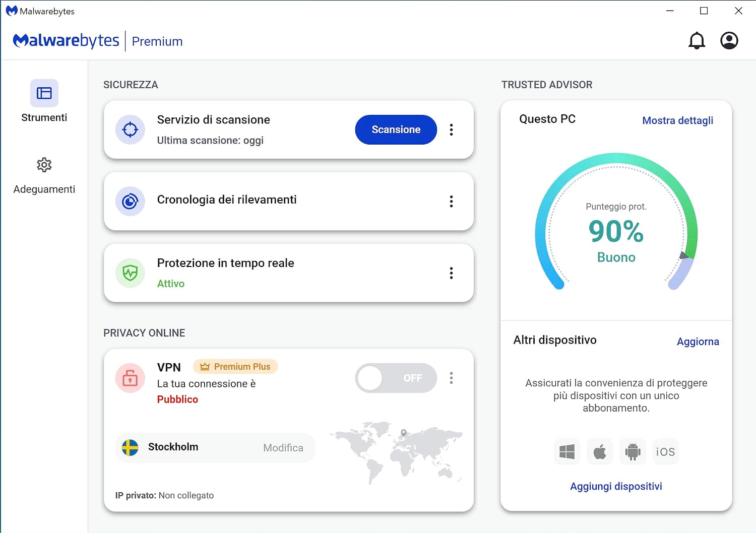Image resolution: width=756 pixels, height=533 pixels.
Task: Click the VPN world map
Action: point(396,452)
